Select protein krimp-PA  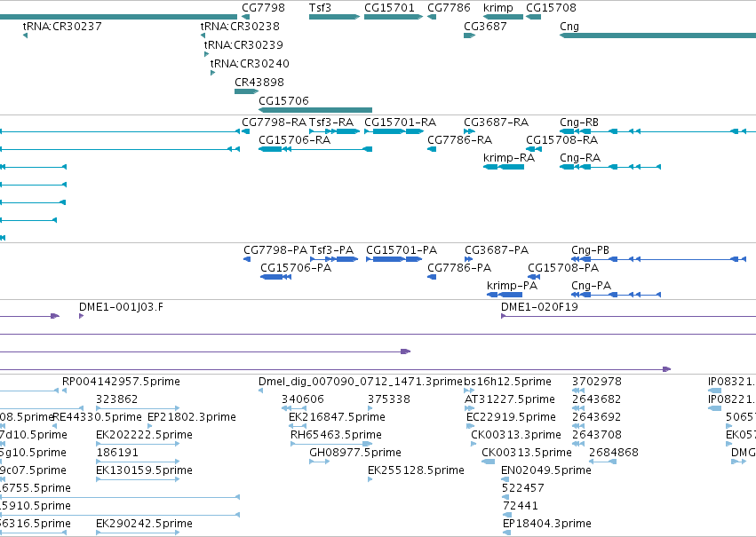512,286
